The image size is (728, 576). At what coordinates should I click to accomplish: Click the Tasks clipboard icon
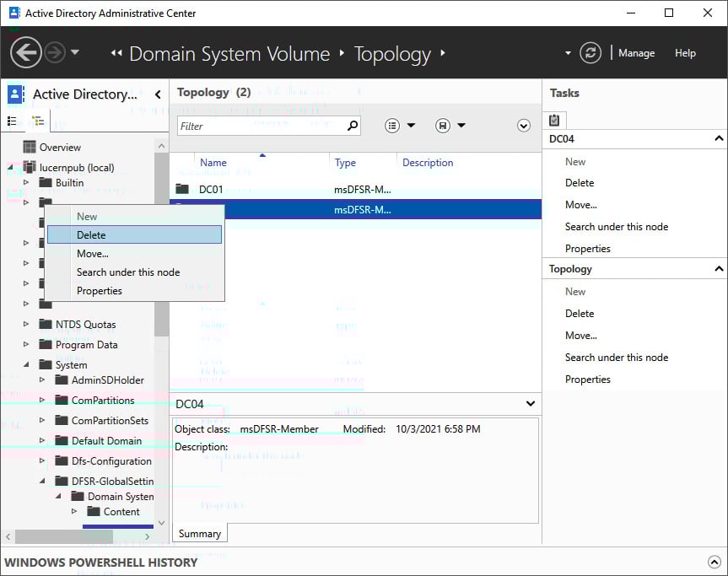[554, 121]
